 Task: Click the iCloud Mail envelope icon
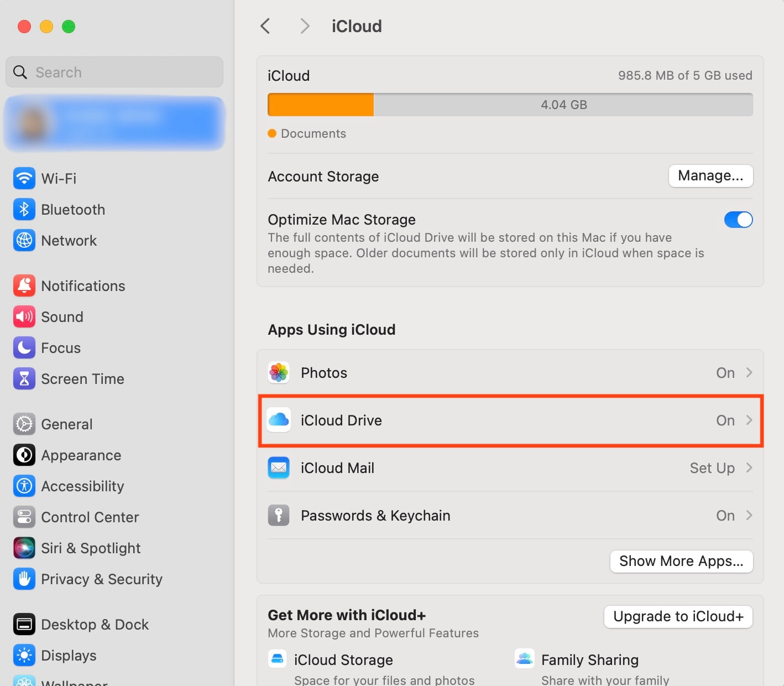[279, 467]
